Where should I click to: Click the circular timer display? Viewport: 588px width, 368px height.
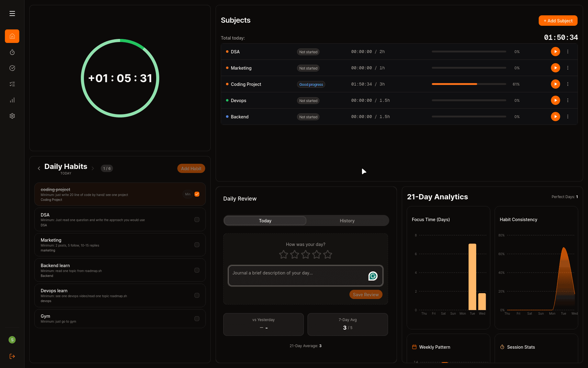120,78
